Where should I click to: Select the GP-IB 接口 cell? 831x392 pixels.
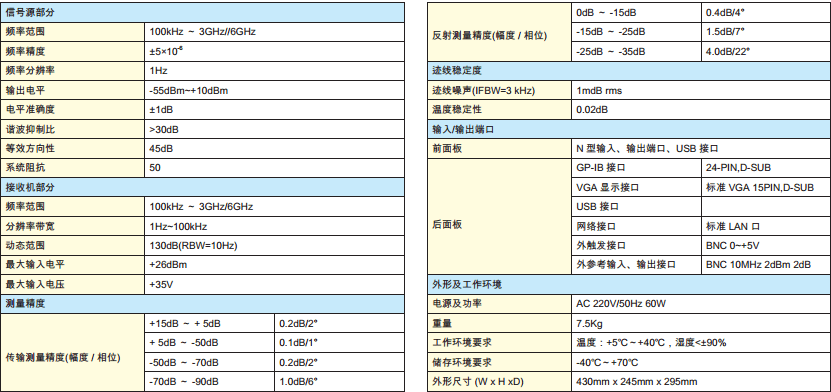click(636, 167)
